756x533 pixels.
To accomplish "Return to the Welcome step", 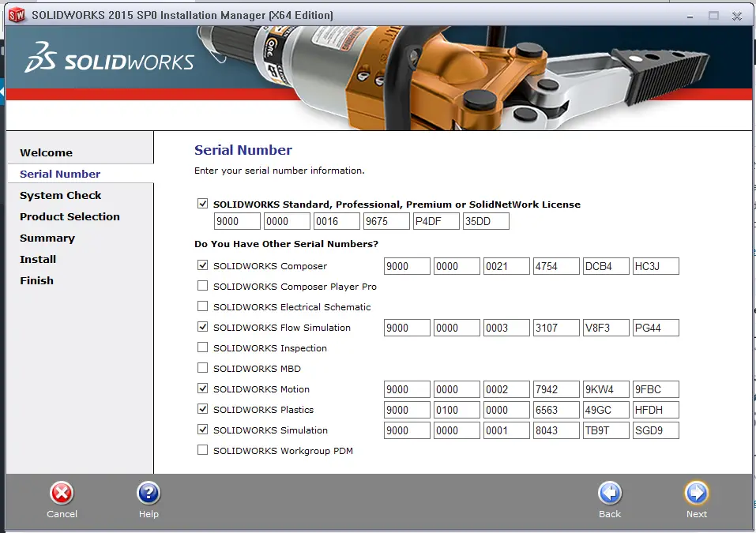I will pyautogui.click(x=46, y=152).
